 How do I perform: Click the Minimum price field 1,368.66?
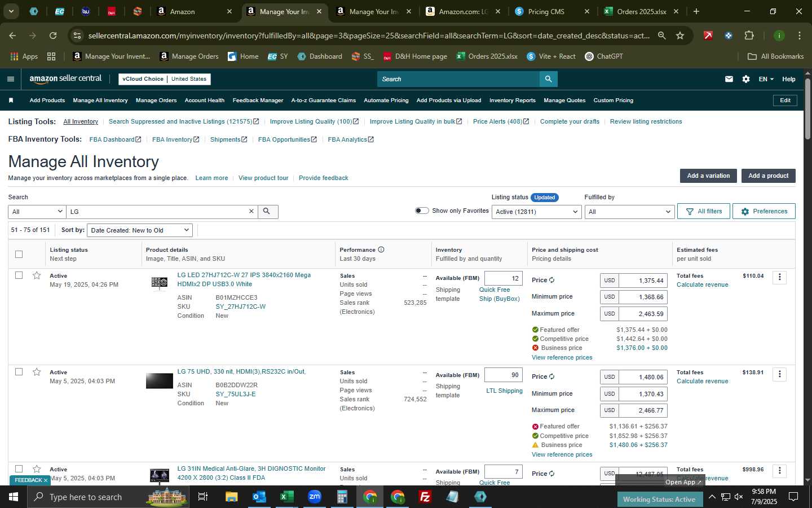(643, 297)
